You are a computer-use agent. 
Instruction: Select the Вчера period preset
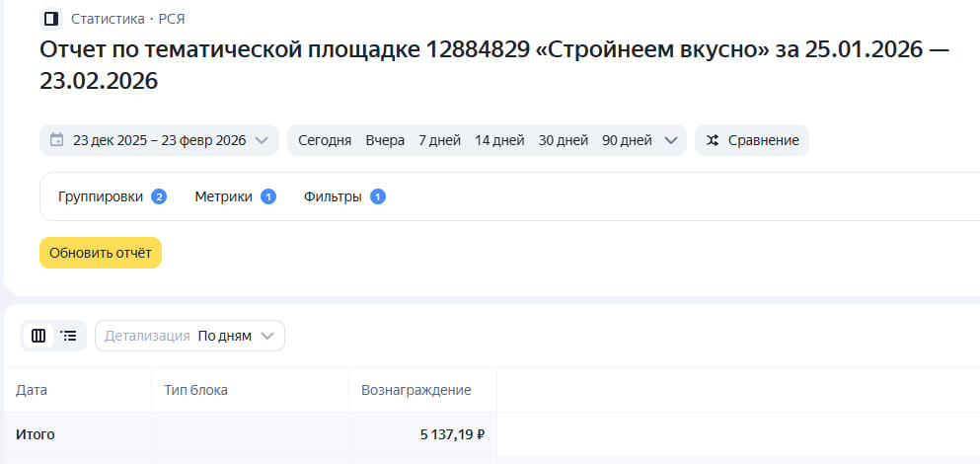click(x=385, y=140)
